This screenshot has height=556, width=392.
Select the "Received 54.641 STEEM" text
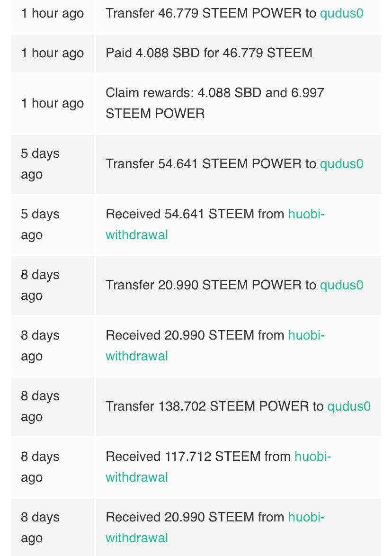(x=180, y=214)
